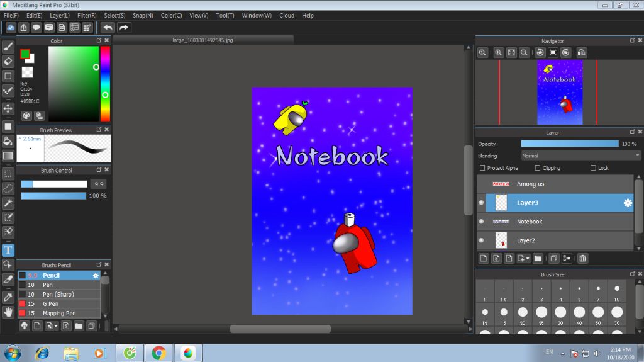The height and width of the screenshot is (362, 644).
Task: Open add-layer dropdown arrow in Layer panel
Action: [x=528, y=258]
